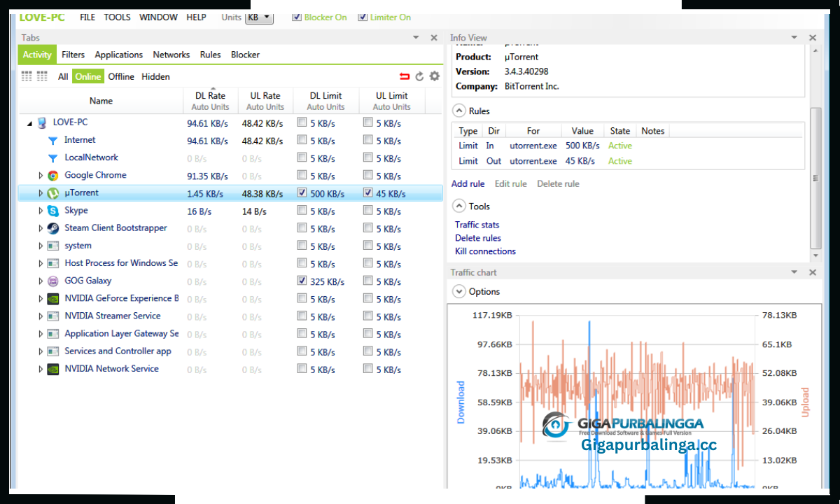The height and width of the screenshot is (504, 840).
Task: Expand the Google Chrome tree node
Action: [41, 176]
